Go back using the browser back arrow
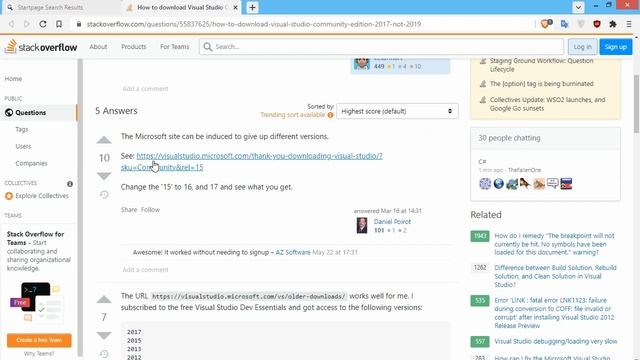 tap(11, 24)
